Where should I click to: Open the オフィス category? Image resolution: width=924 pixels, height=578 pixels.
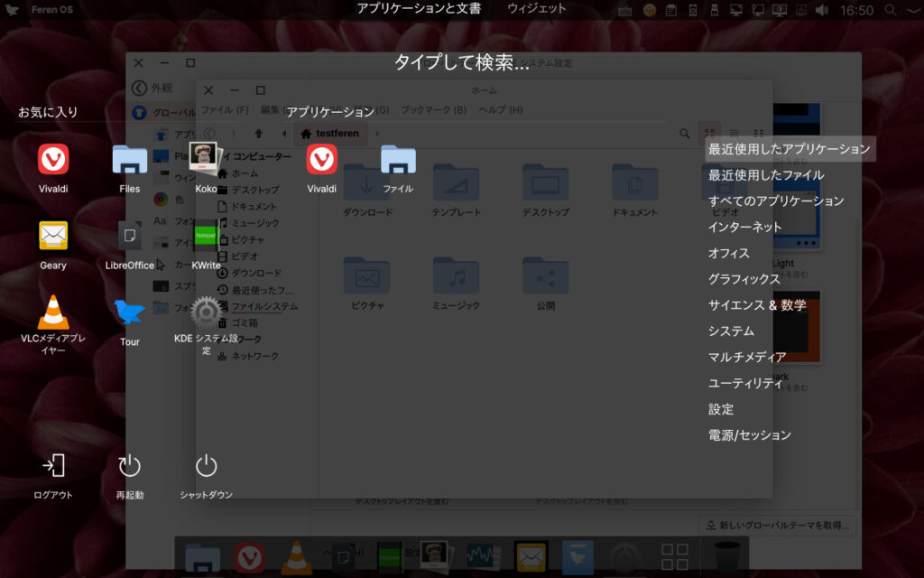(x=729, y=253)
